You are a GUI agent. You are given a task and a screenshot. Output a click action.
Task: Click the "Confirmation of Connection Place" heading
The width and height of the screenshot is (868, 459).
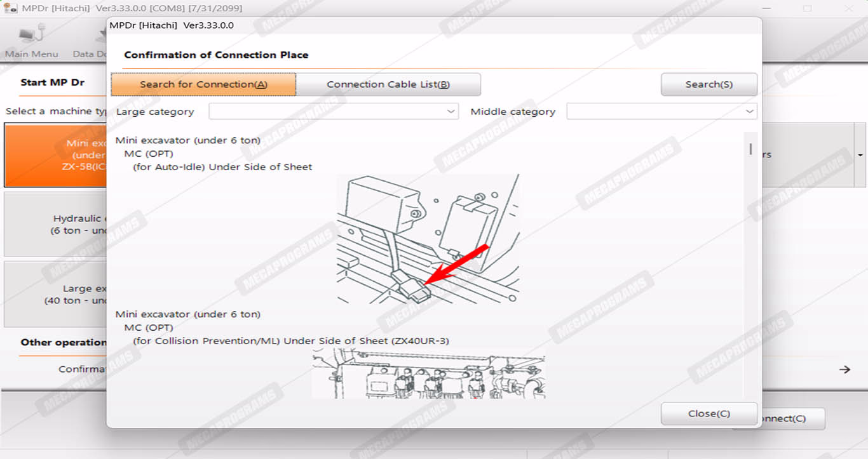click(216, 55)
